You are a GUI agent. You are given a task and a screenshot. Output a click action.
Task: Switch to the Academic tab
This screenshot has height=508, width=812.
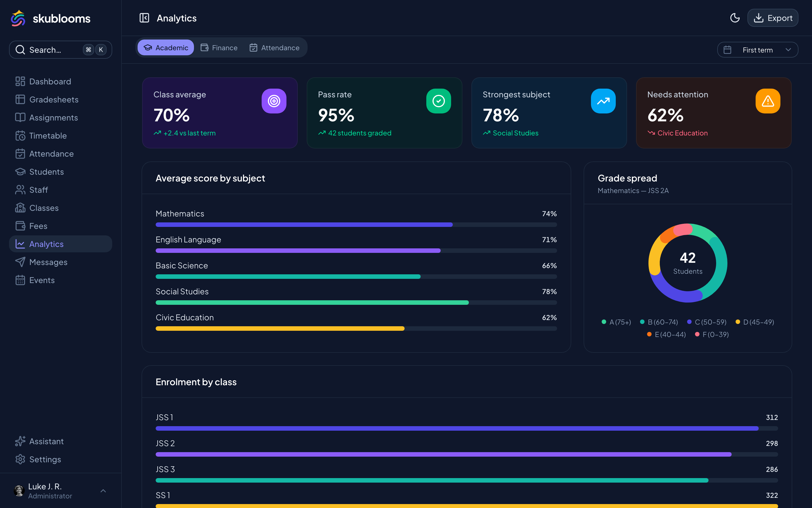166,48
